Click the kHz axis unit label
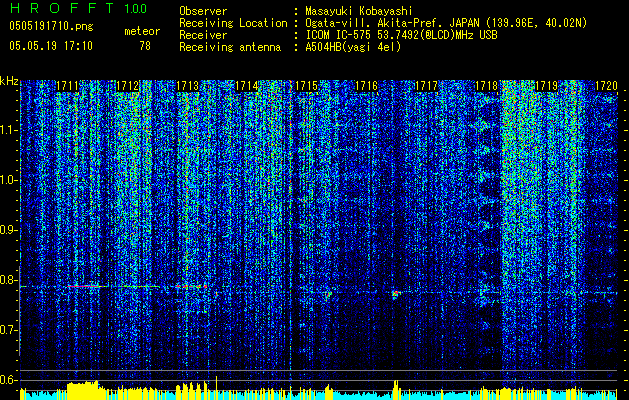 pyautogui.click(x=9, y=81)
